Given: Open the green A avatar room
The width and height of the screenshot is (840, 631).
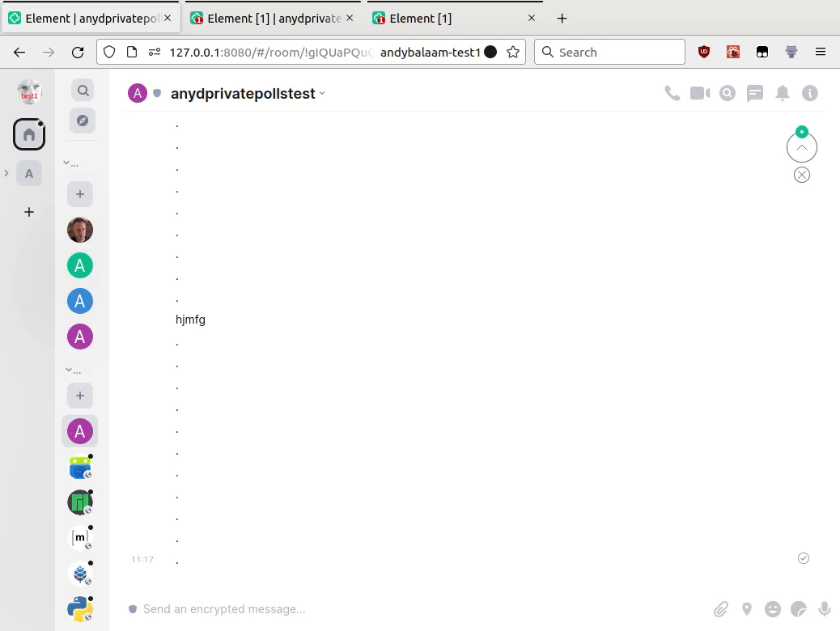Looking at the screenshot, I should [x=80, y=265].
